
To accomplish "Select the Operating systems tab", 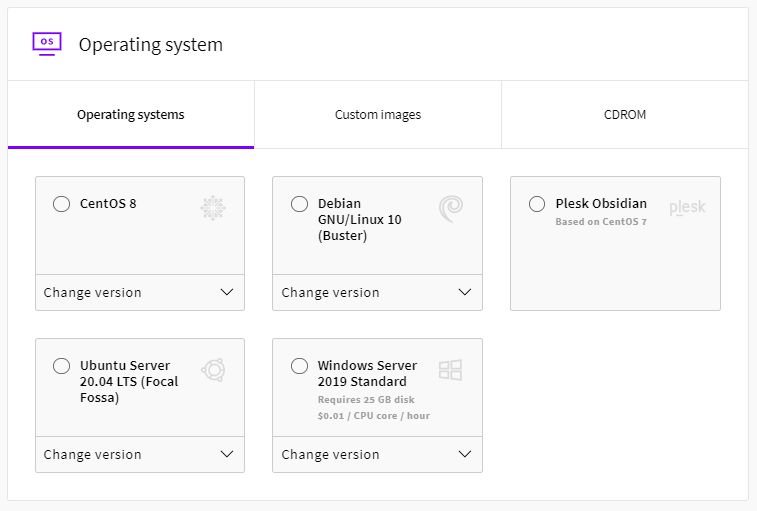I will pos(131,115).
